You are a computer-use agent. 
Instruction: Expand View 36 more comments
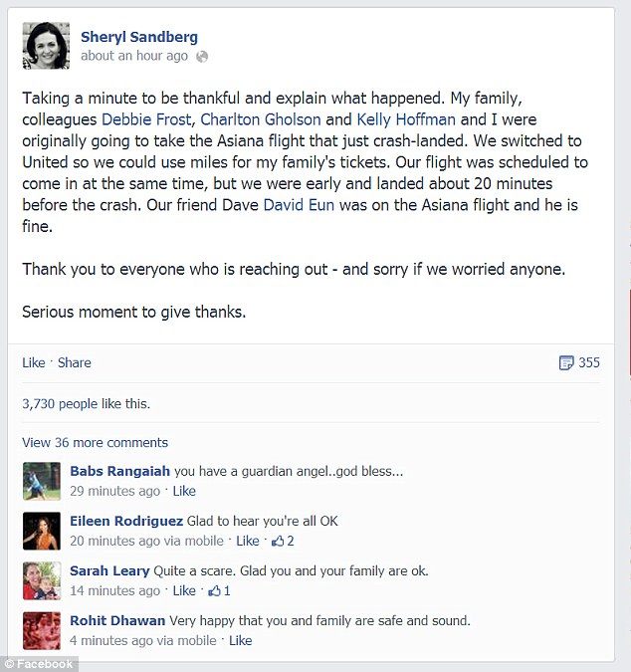(96, 443)
